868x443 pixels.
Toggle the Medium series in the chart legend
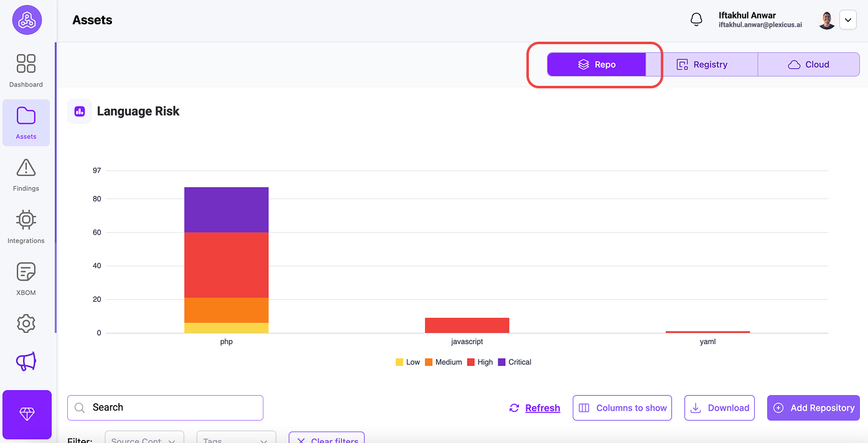pos(443,362)
